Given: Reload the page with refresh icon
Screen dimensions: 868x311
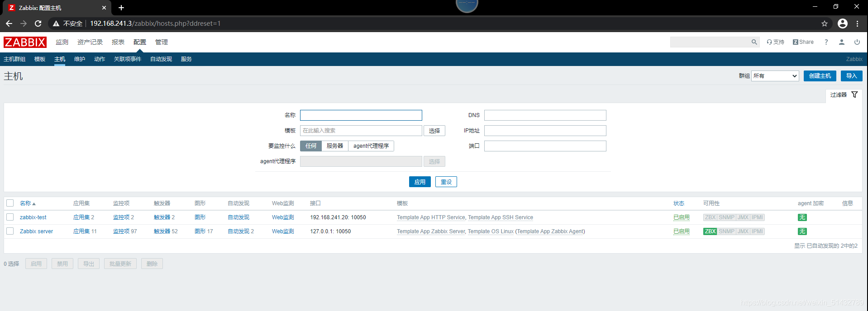Looking at the screenshot, I should pos(38,24).
